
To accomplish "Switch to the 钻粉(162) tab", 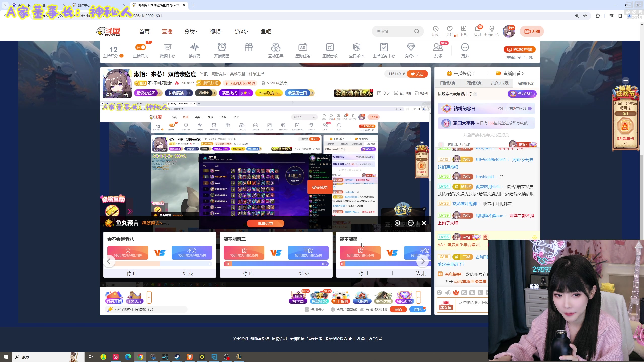I will 526,83.
